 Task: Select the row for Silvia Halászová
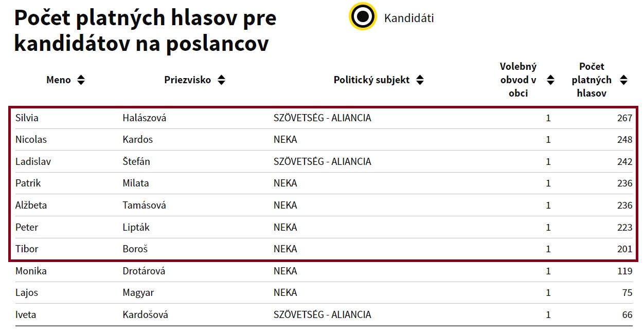(x=323, y=118)
